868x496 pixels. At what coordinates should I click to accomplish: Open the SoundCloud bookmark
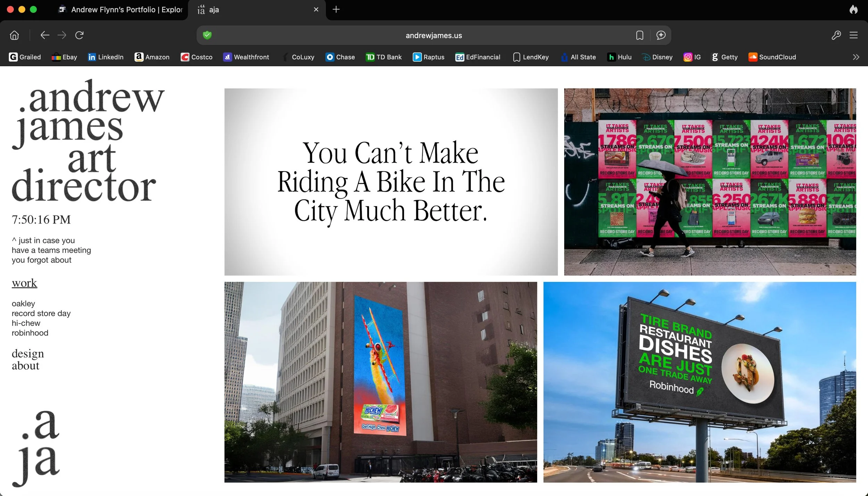772,57
